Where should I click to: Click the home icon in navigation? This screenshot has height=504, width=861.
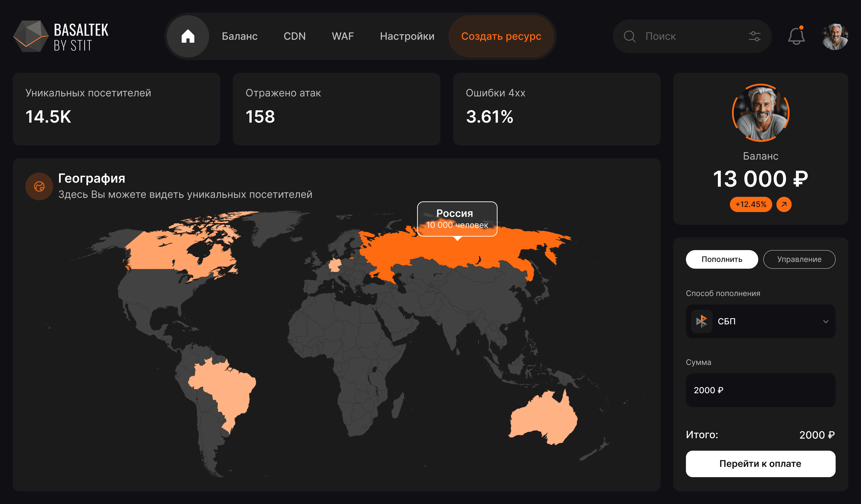[x=188, y=36]
